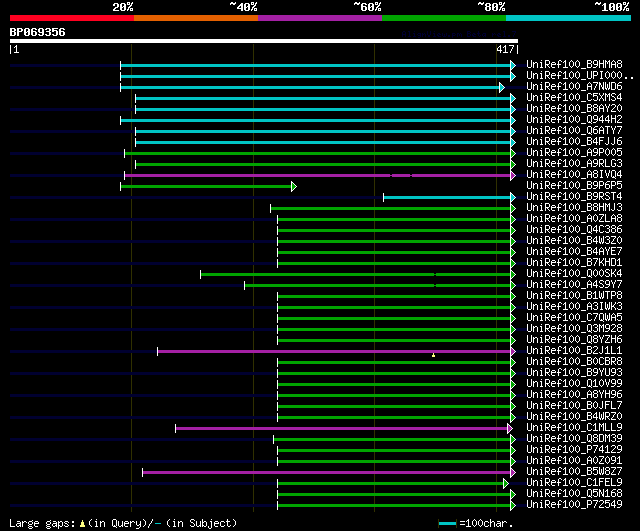Screen dimensions: 640x531
Task: Open the UniRef100_B0CBR8 entry
Action: pyautogui.click(x=574, y=362)
